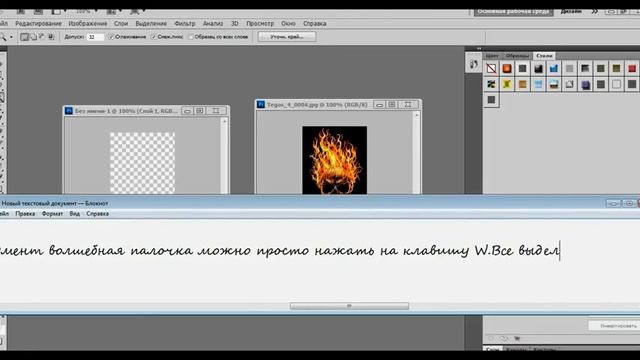Open the 3D menu
Screen dimensions: 640x360
pos(235,24)
